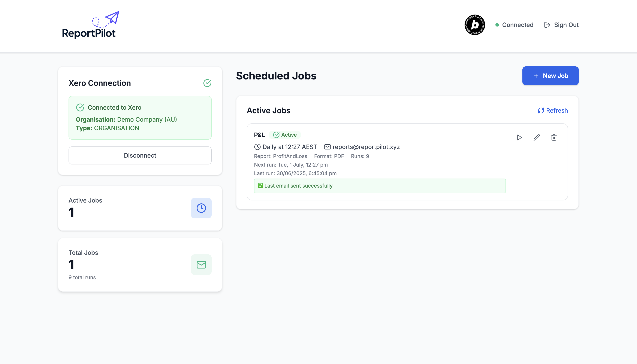The image size is (637, 364).
Task: Click the Xero Connection green check icon
Action: click(207, 83)
